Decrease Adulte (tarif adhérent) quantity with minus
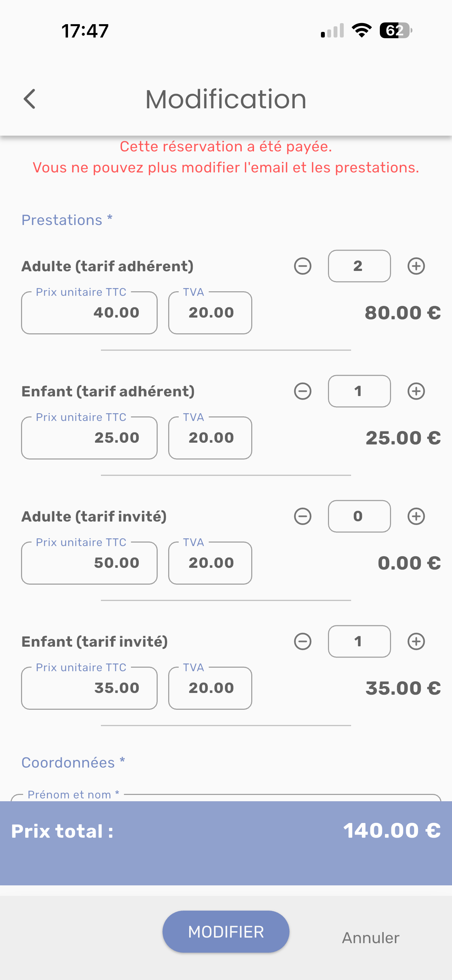 coord(302,266)
